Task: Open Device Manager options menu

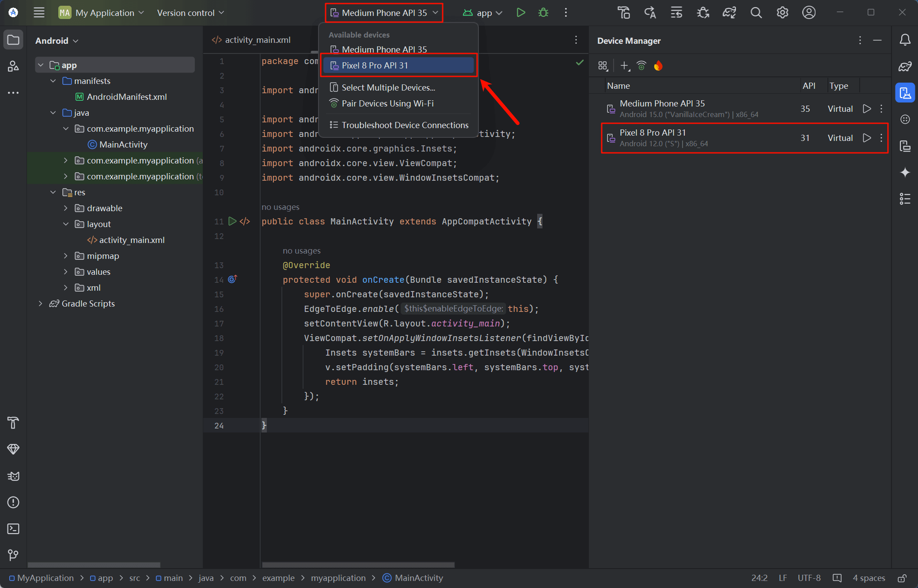Action: click(860, 40)
